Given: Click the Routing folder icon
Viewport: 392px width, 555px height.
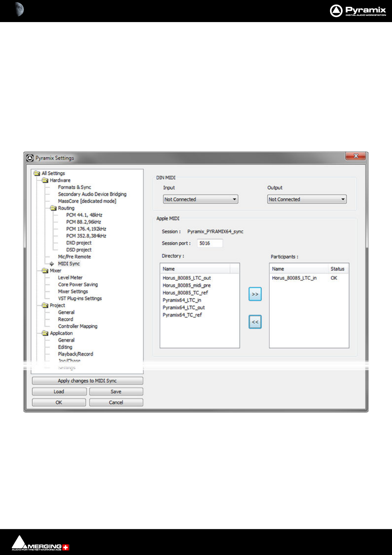Looking at the screenshot, I should tap(53, 208).
